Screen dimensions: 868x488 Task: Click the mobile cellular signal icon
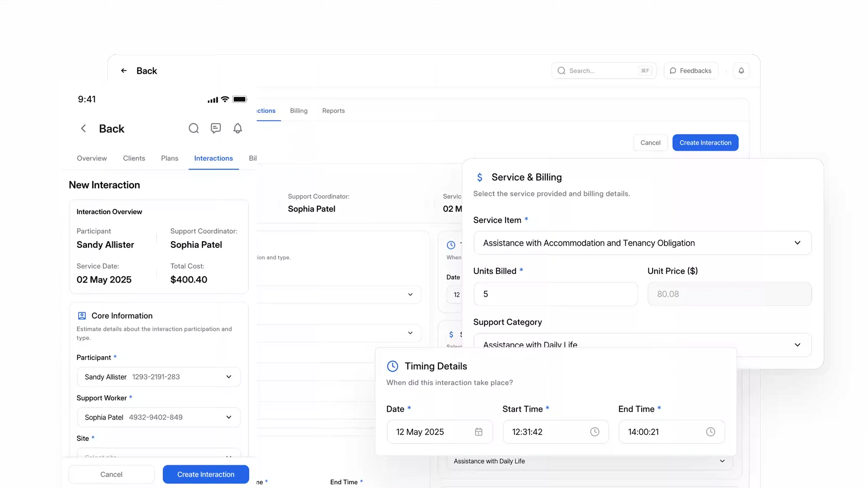(x=213, y=100)
